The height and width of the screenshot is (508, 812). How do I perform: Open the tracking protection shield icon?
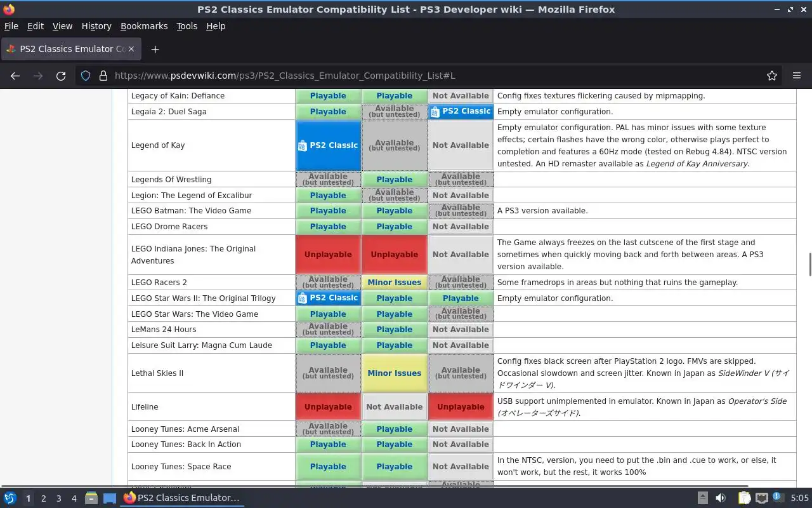86,76
